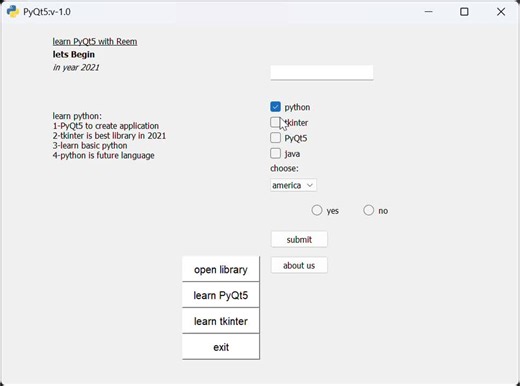520x386 pixels.
Task: Select the yes radio button
Action: 317,210
